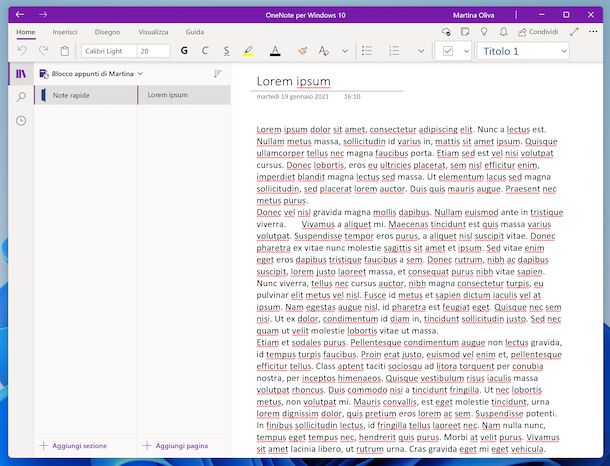610x466 pixels.
Task: Switch to the Inserisci tab
Action: click(65, 32)
